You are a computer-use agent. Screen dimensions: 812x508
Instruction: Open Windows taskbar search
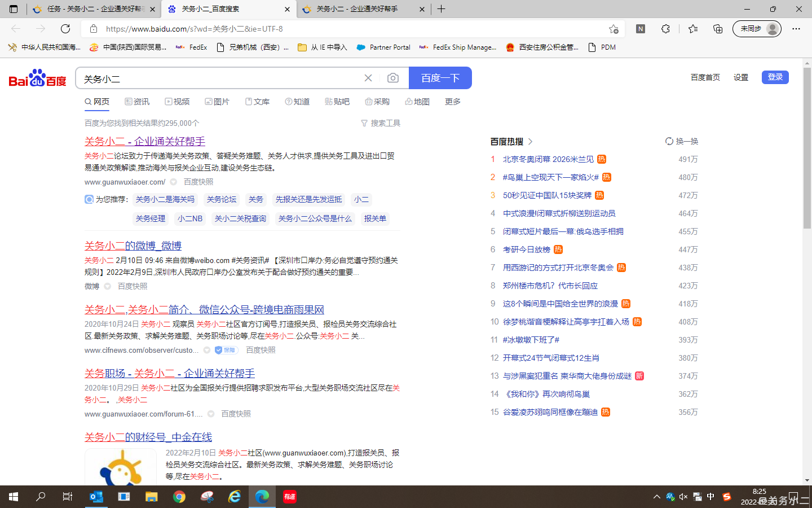click(41, 497)
